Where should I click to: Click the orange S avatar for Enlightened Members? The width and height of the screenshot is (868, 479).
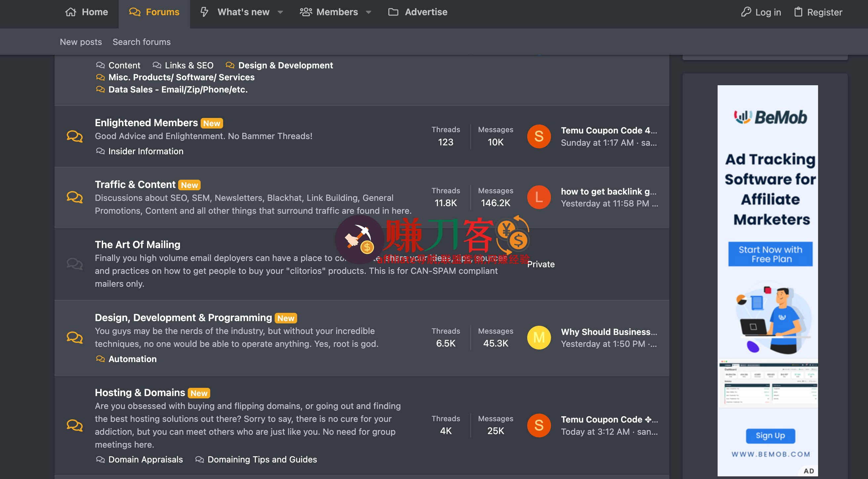click(x=538, y=136)
